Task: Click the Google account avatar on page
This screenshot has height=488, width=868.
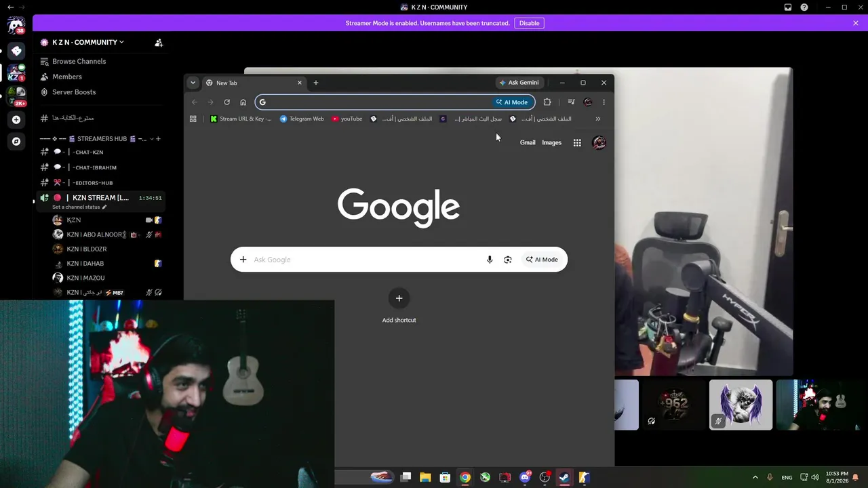Action: 599,143
